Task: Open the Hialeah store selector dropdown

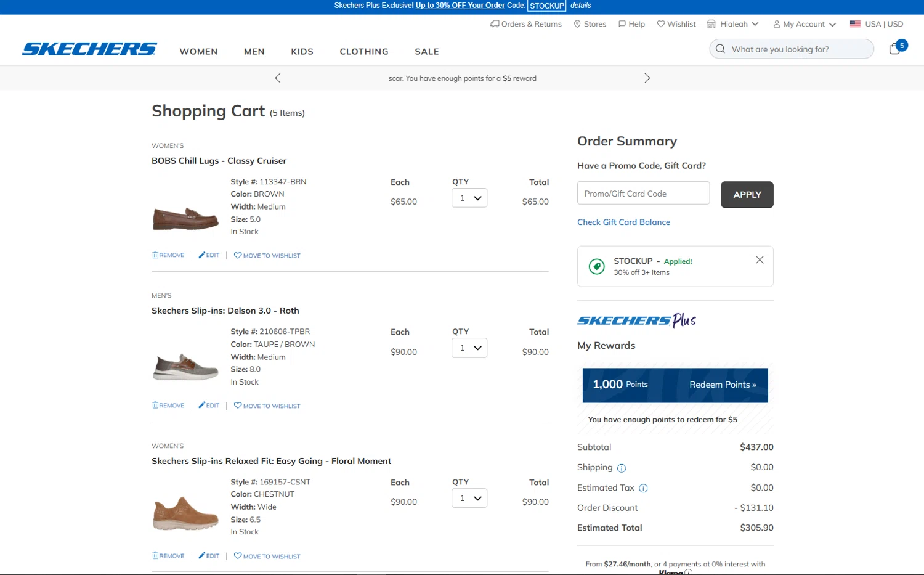Action: coord(732,24)
